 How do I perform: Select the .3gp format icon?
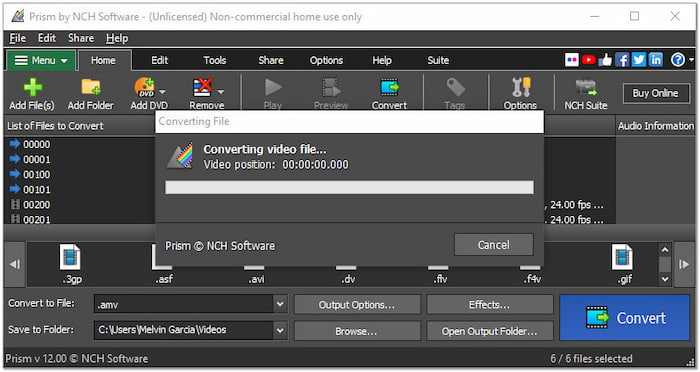click(x=70, y=256)
